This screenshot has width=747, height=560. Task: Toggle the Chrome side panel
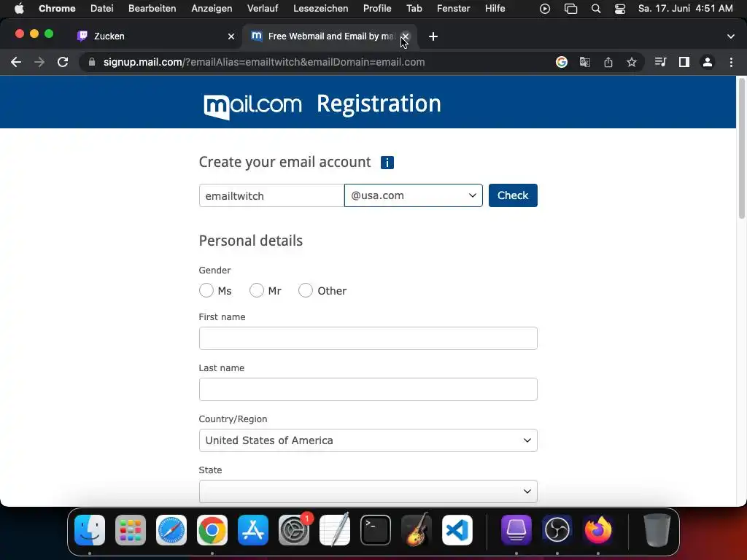pos(684,62)
